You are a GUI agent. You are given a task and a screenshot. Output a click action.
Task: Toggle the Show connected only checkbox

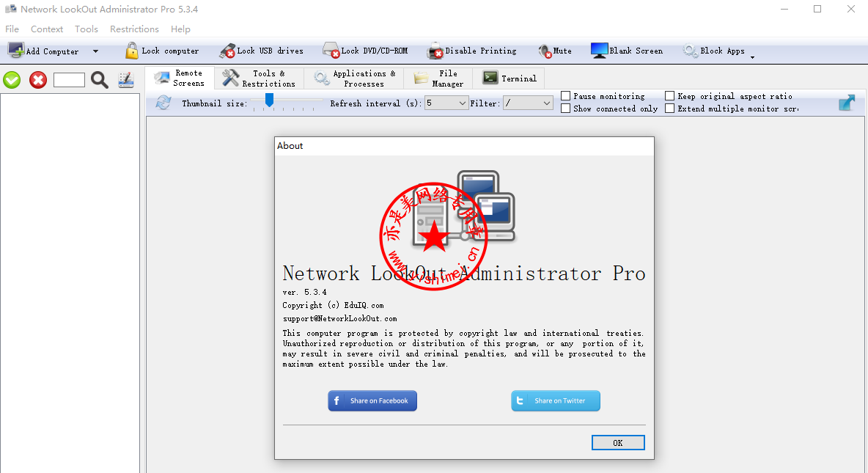(566, 109)
